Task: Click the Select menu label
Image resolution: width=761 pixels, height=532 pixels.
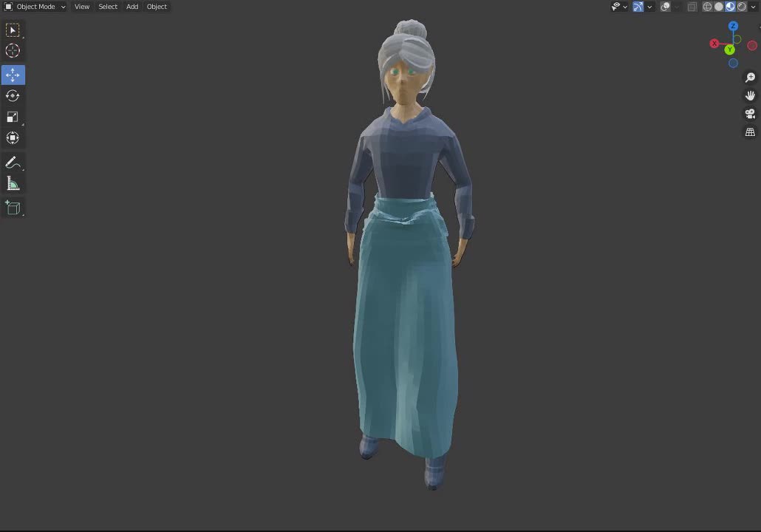Action: 107,7
